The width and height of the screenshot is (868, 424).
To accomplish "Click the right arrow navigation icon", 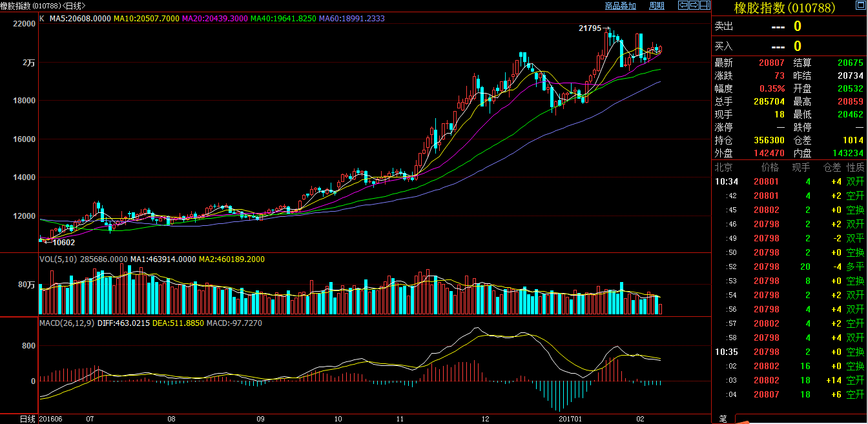I will pos(694,5).
